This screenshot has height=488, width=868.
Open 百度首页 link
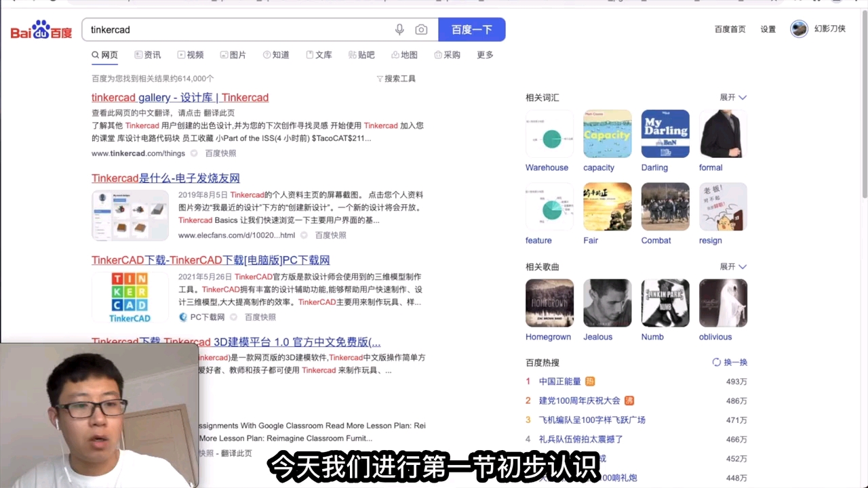tap(730, 29)
